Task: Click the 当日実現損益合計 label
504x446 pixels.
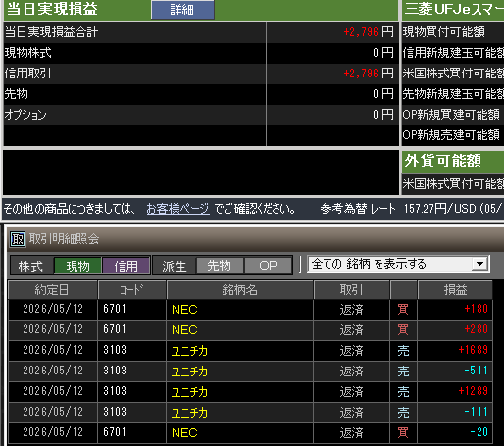Action: click(51, 32)
